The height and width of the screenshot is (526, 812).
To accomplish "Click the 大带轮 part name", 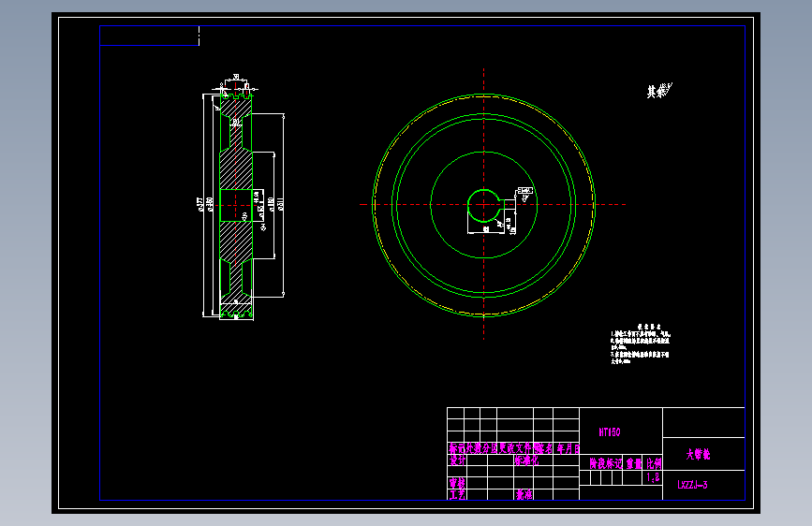I will click(698, 455).
